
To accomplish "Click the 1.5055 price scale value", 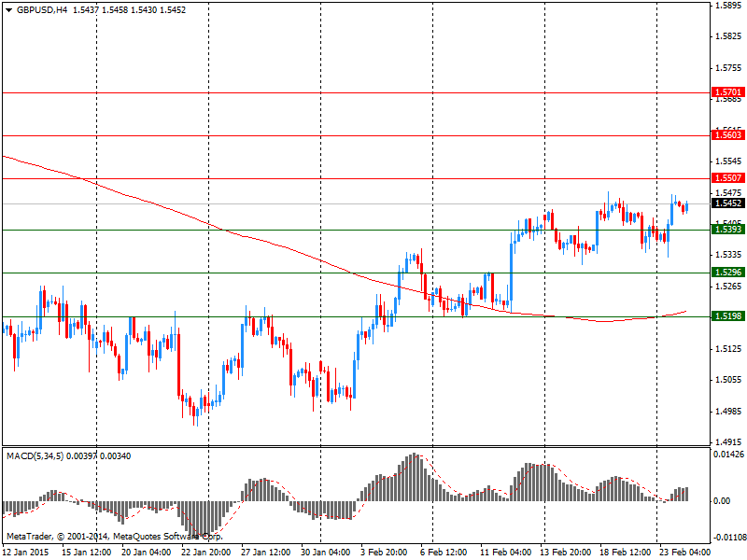I will [729, 380].
